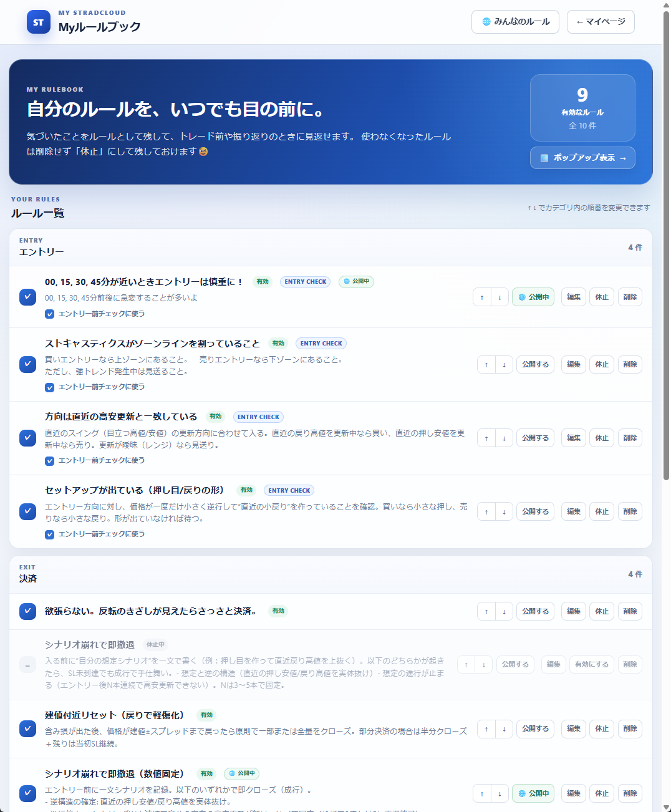Delete the 建値付近リセット rule

click(x=630, y=729)
